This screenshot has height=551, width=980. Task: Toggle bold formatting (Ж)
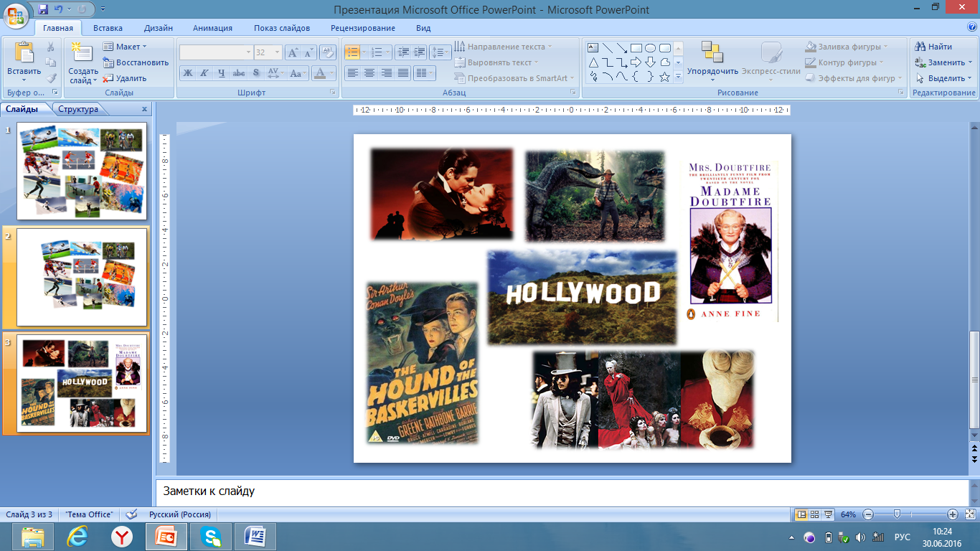187,73
